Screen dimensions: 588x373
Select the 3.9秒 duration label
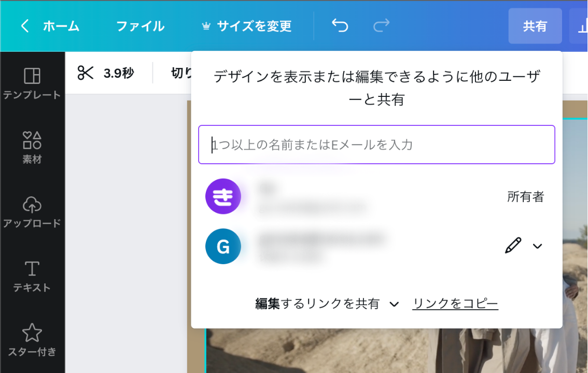pos(119,73)
